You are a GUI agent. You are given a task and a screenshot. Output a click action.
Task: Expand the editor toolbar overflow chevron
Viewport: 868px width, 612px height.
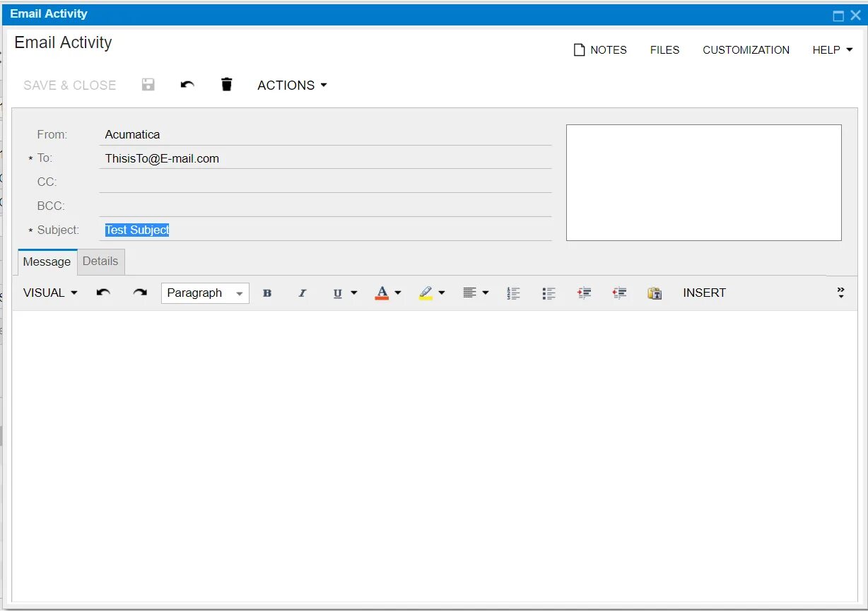(841, 293)
